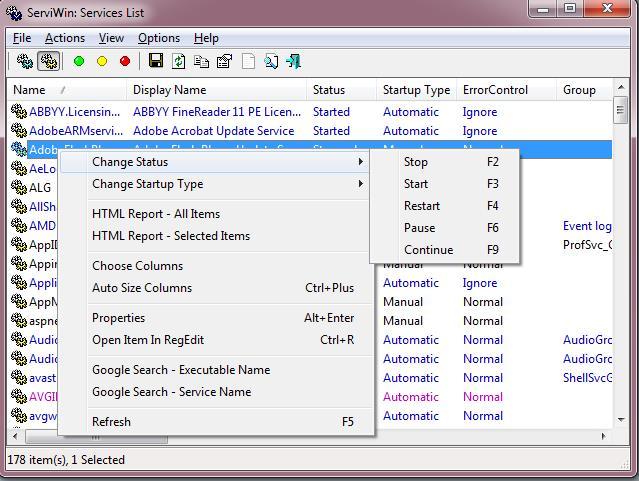Choose Pause from the status submenu
This screenshot has height=481, width=639.
[445, 228]
